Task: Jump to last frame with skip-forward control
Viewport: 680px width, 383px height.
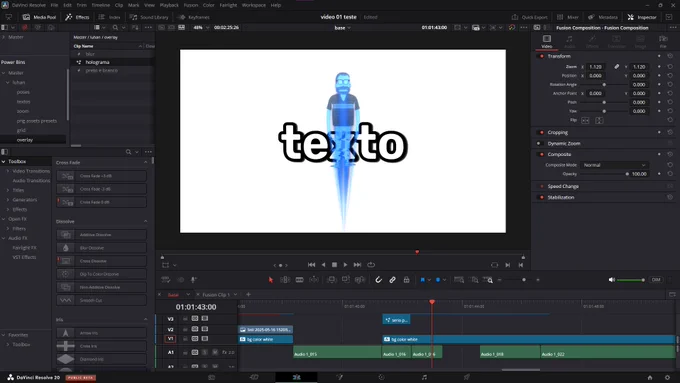Action: pyautogui.click(x=357, y=265)
